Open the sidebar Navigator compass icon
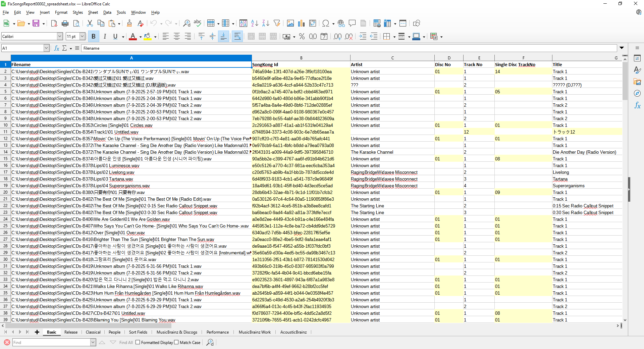644x349 pixels. tap(637, 93)
